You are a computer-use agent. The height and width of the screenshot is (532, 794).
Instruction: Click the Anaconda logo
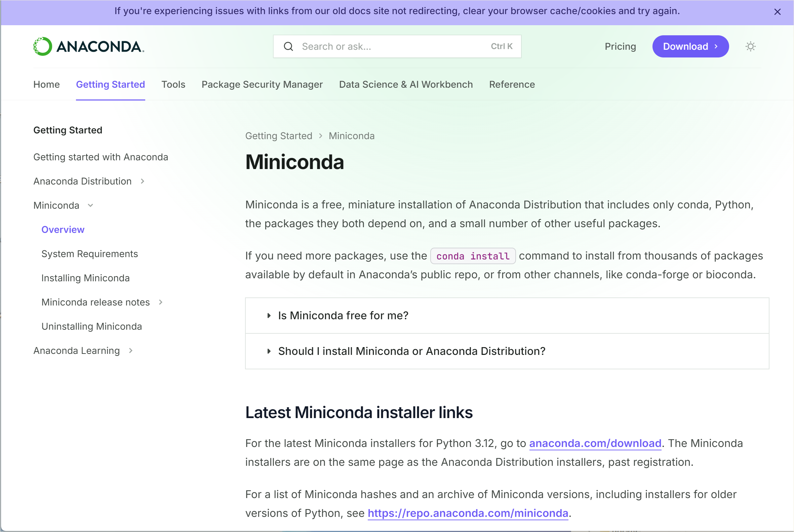(88, 46)
